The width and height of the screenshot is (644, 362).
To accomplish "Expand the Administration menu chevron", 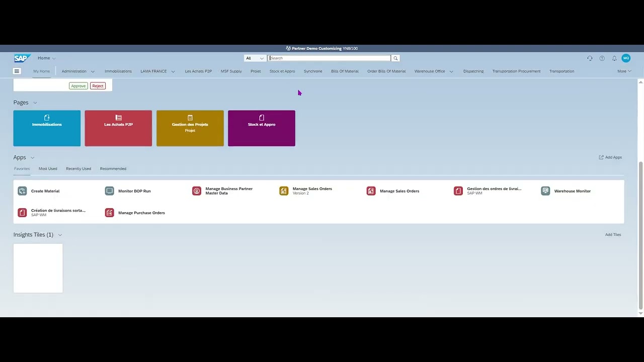I will click(93, 71).
